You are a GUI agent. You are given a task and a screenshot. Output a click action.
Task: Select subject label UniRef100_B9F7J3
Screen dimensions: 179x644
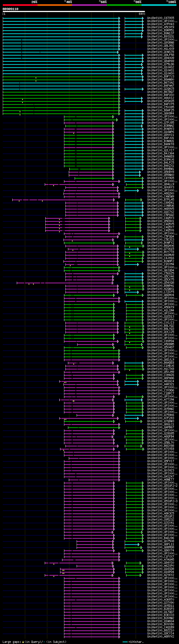(x=161, y=76)
